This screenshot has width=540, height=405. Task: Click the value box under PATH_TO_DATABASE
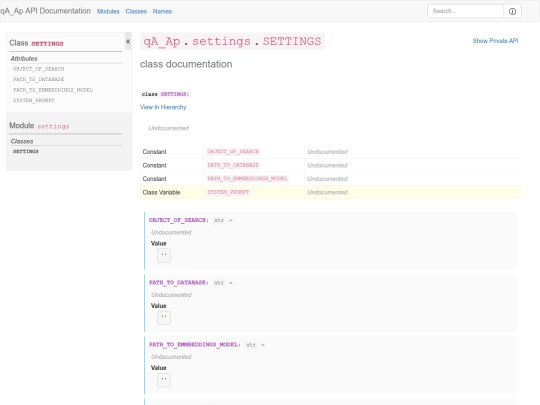164,318
